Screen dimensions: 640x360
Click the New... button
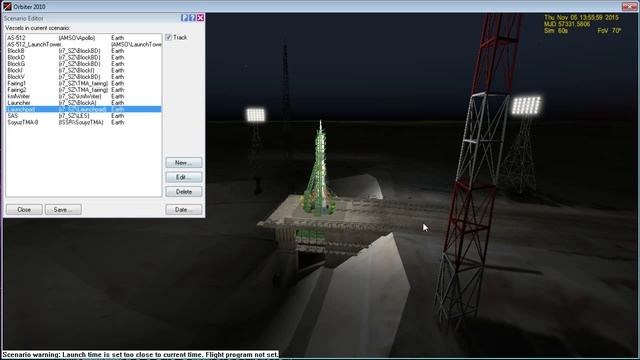click(184, 162)
